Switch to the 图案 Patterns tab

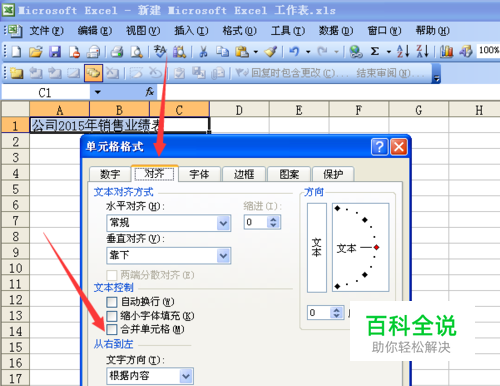[289, 174]
